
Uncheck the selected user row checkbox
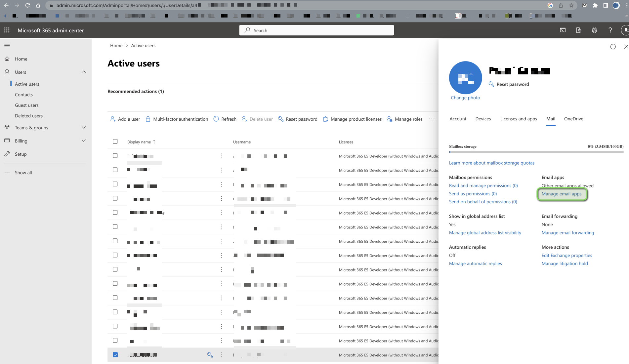[115, 355]
